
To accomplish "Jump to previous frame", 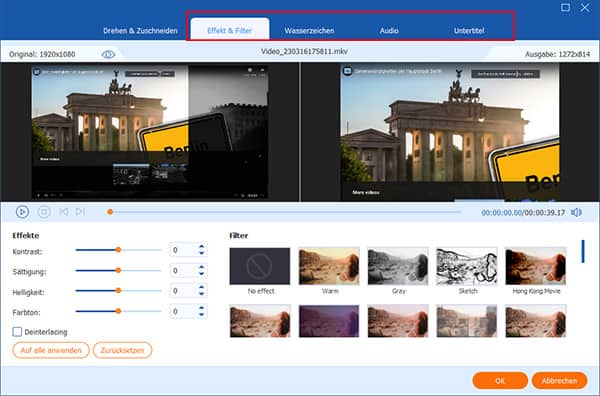I will pos(64,212).
